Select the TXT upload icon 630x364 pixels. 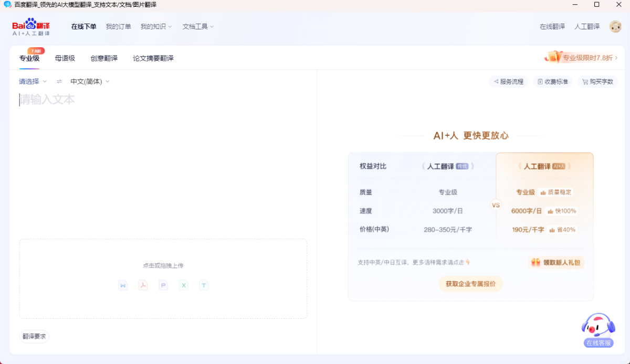tap(204, 285)
